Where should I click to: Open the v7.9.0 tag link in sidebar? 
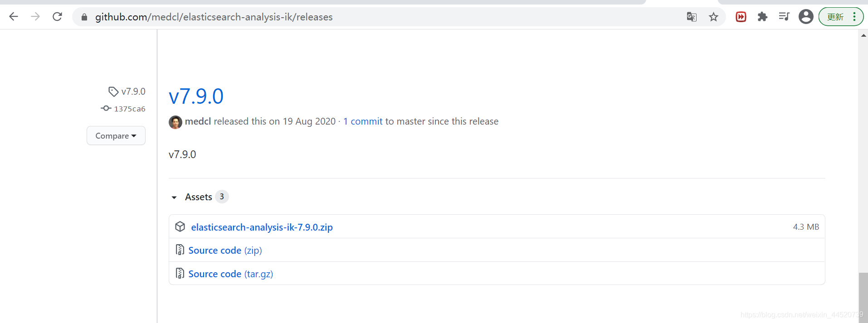tap(133, 92)
